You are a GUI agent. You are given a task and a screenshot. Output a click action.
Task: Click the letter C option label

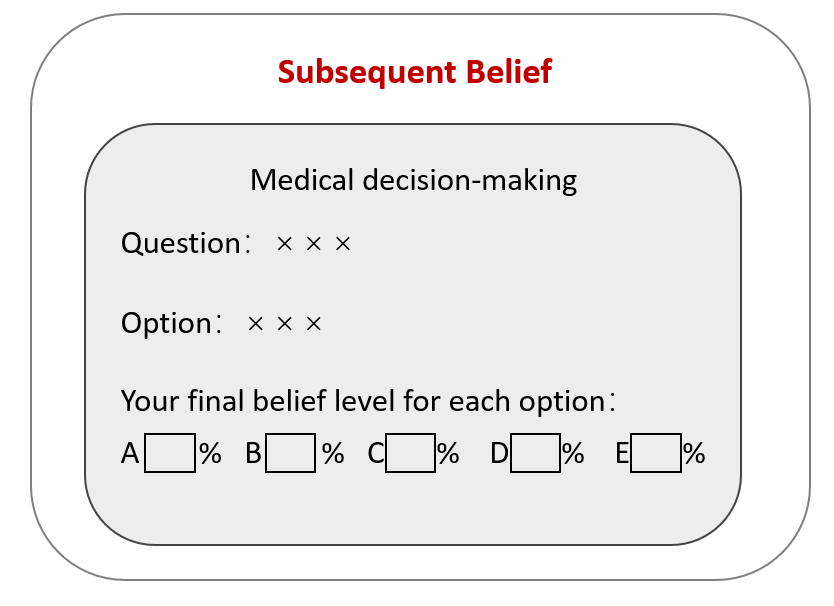point(376,454)
